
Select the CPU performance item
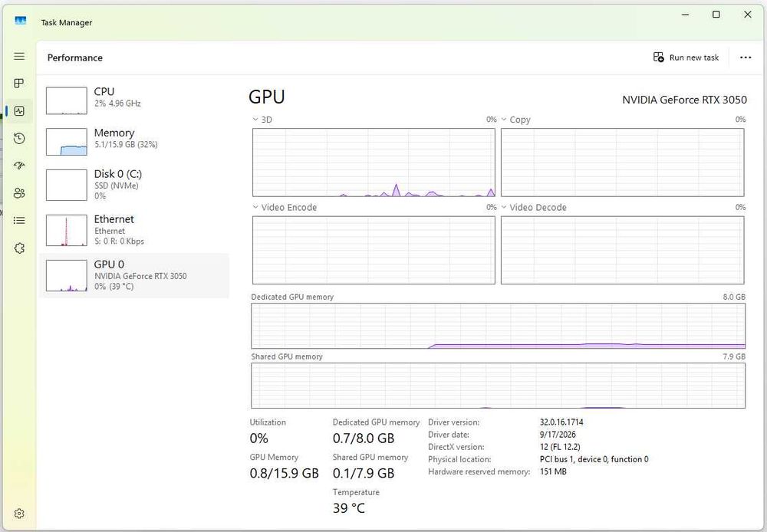coord(133,100)
